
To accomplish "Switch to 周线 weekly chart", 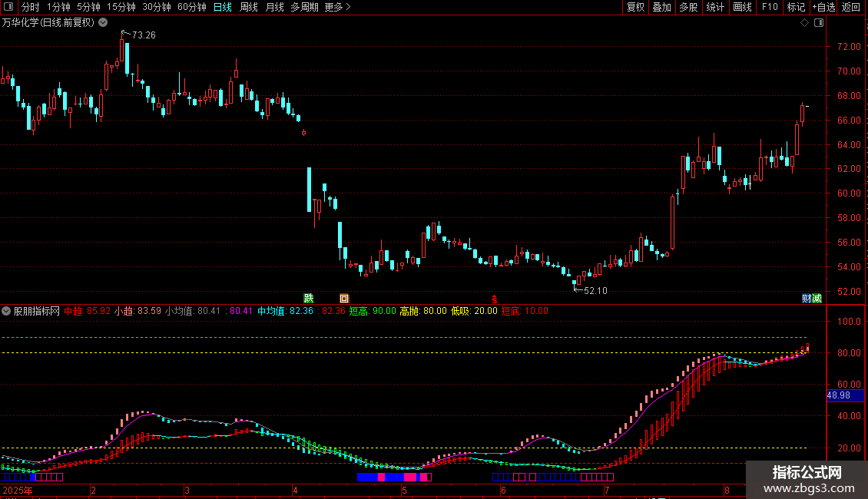I will 249,7.
